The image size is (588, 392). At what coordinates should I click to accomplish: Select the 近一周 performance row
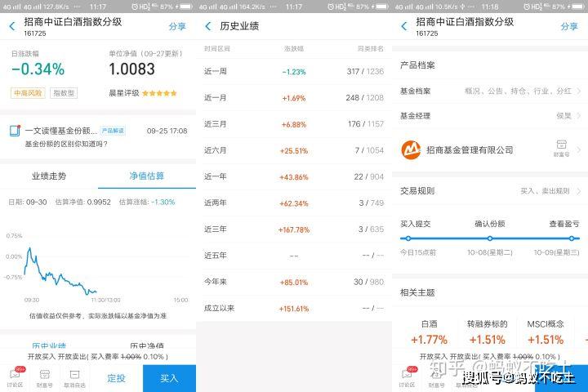[x=294, y=71]
